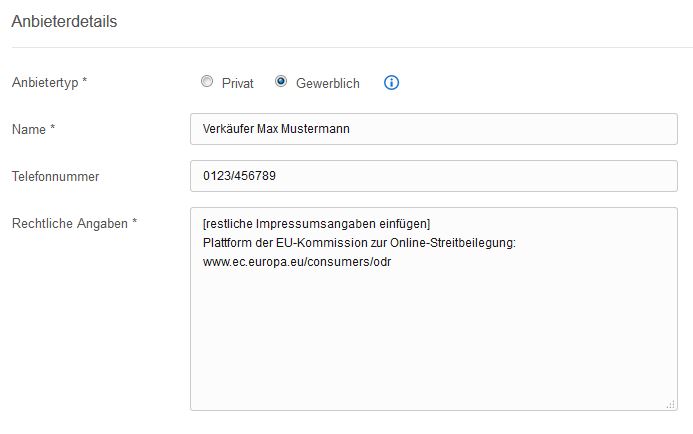
Task: Click the textarea resize handle corner
Action: pyautogui.click(x=671, y=404)
